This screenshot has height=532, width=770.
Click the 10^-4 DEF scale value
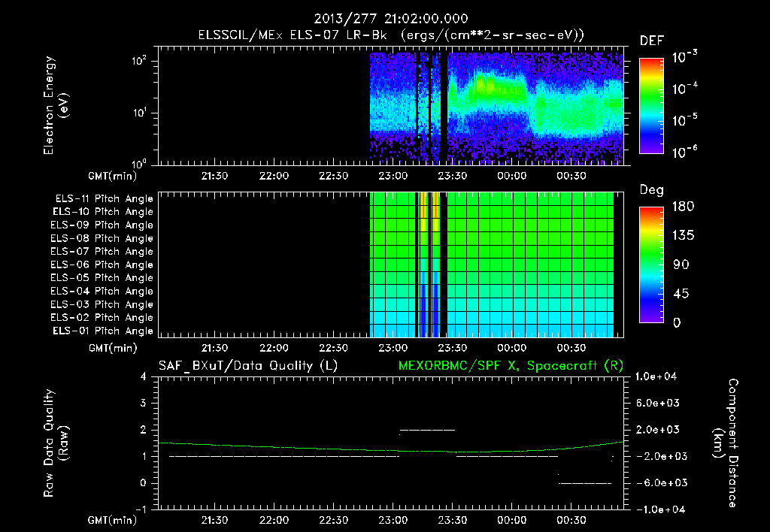(x=684, y=89)
